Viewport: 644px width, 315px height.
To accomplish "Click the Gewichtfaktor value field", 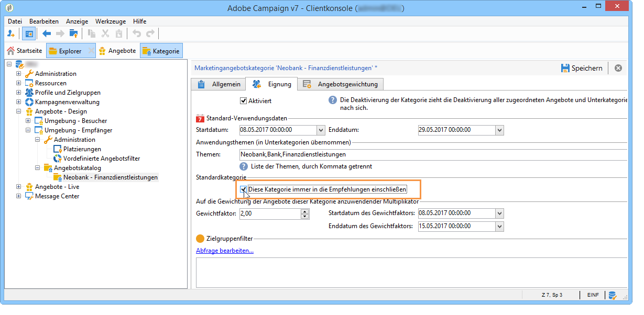I will [x=270, y=213].
